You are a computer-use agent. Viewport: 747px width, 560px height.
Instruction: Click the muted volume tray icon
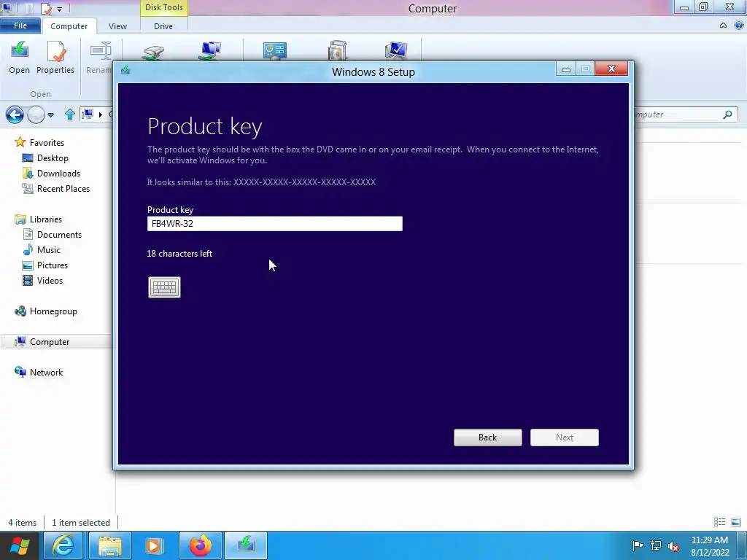click(673, 545)
